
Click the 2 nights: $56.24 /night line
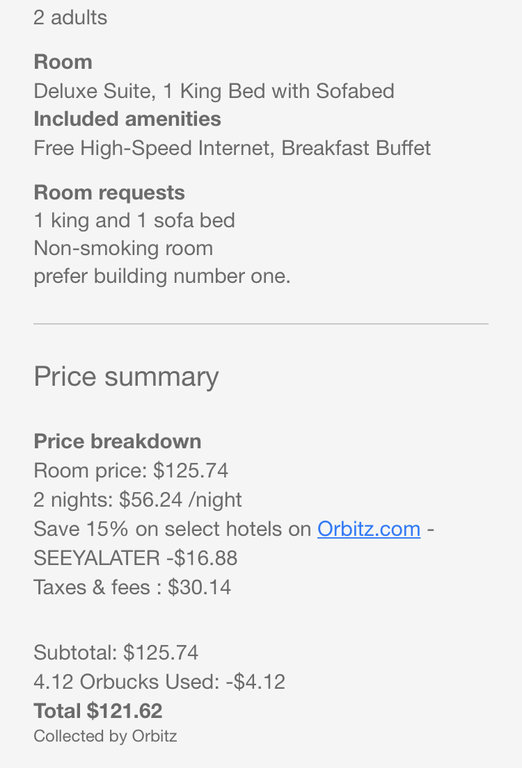pyautogui.click(x=138, y=500)
